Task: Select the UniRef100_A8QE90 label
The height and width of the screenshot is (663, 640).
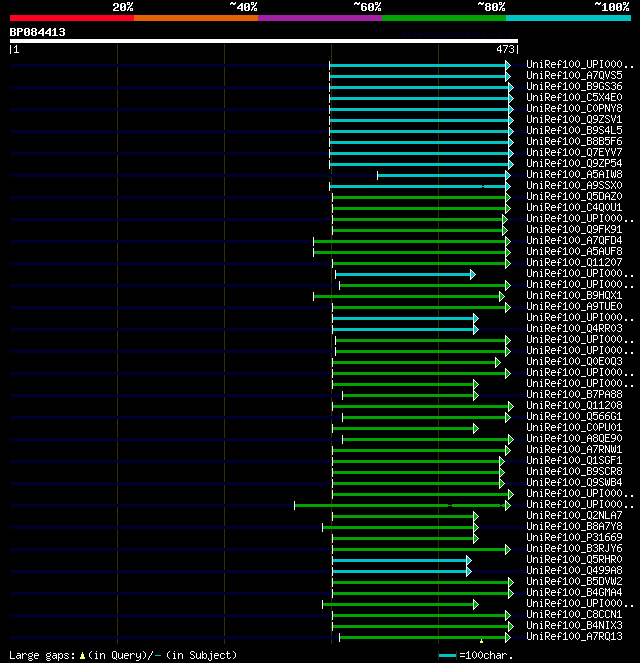Action: click(x=574, y=438)
